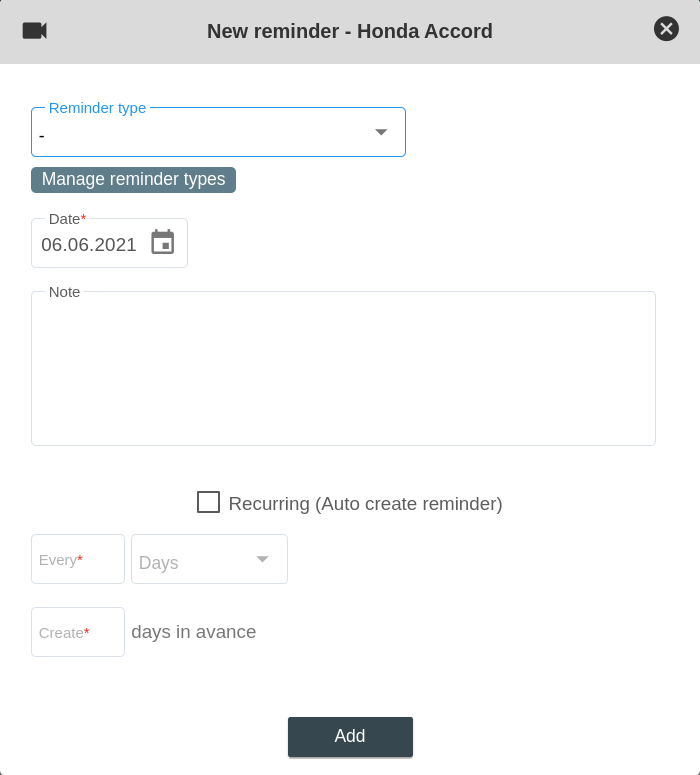This screenshot has height=775, width=700.
Task: Click the video camera icon in the header
Action: click(35, 31)
